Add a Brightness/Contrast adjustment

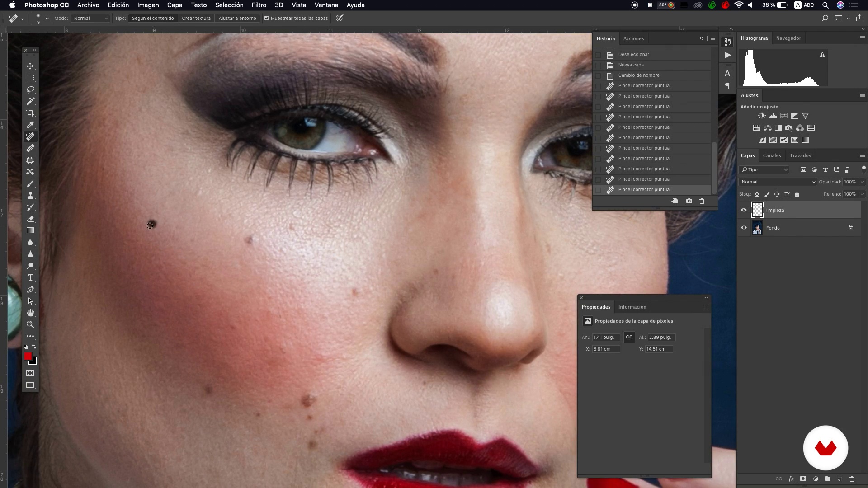[x=762, y=116]
